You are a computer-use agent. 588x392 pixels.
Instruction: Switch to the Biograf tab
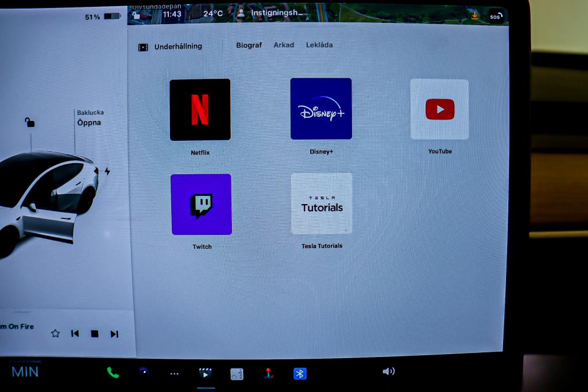[x=249, y=45]
